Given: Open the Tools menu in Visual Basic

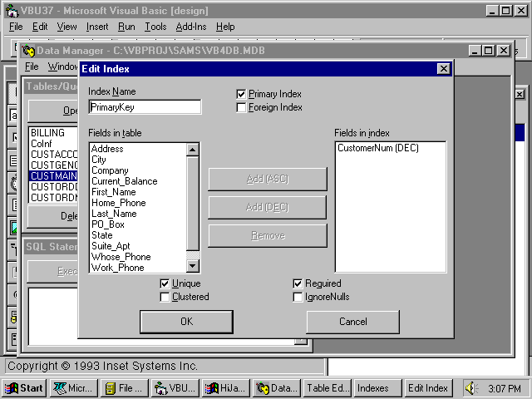Looking at the screenshot, I should tap(155, 27).
